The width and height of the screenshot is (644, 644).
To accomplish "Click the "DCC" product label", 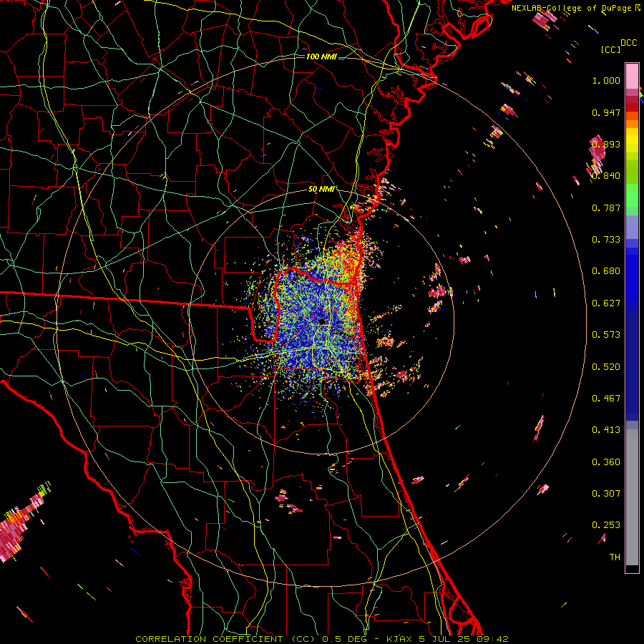I will pyautogui.click(x=628, y=43).
